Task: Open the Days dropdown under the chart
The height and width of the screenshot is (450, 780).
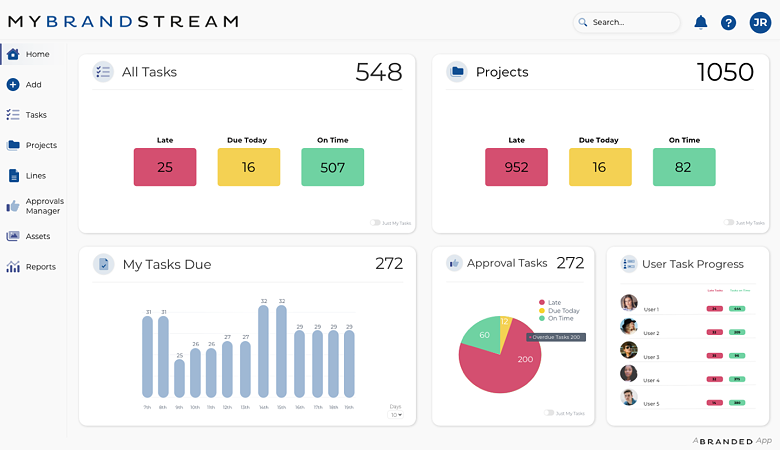Action: pyautogui.click(x=396, y=415)
